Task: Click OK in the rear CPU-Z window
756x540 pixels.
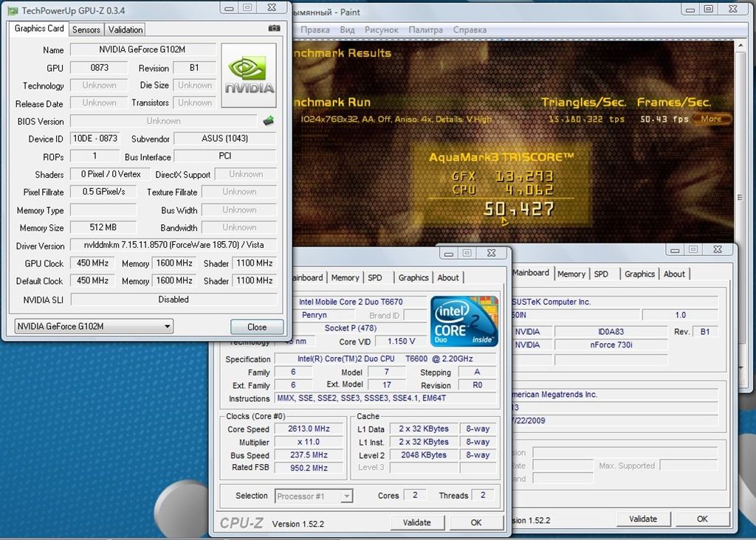Action: pos(702,519)
